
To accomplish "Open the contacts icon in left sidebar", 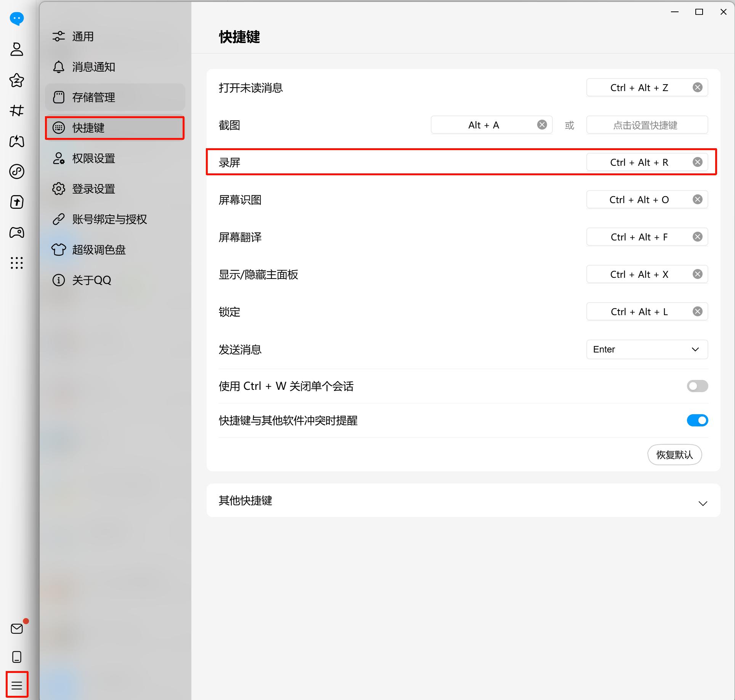I will 17,49.
